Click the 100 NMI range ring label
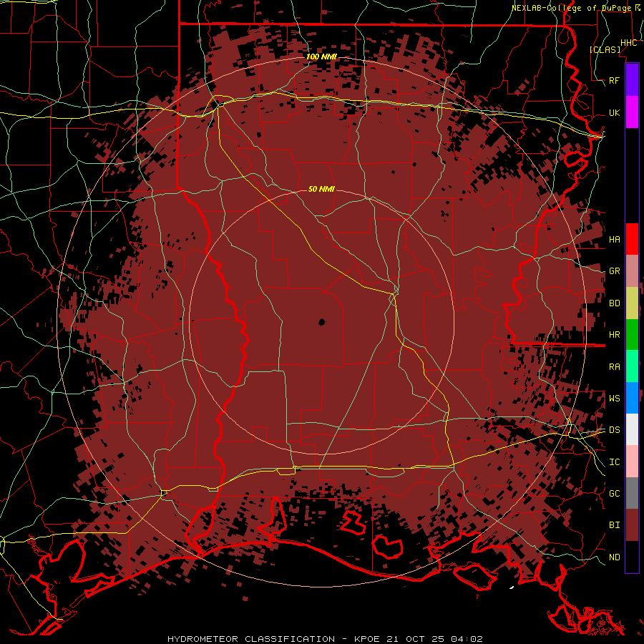The image size is (644, 644). click(x=321, y=57)
